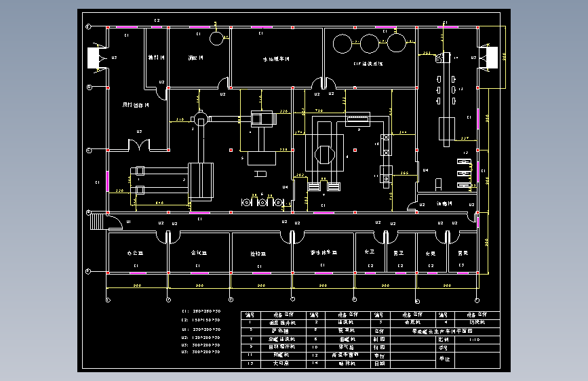The image size is (588, 381).
Task: Select the 日期 cell in title block
Action: pos(380,364)
